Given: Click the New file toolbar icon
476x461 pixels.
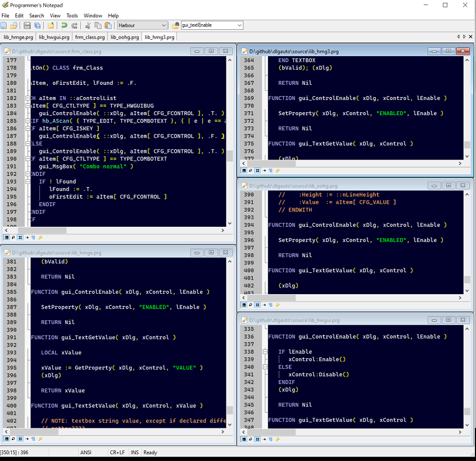Looking at the screenshot, I should pyautogui.click(x=4, y=25).
